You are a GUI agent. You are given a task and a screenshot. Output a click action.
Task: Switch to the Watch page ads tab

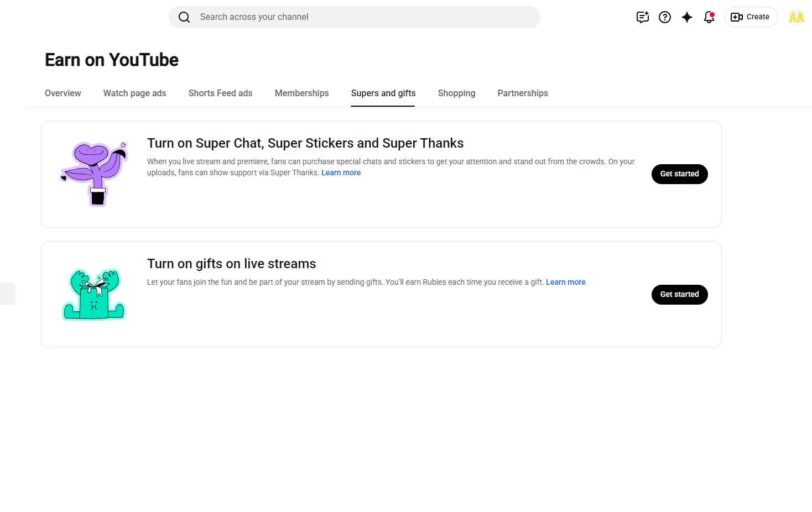tap(135, 93)
